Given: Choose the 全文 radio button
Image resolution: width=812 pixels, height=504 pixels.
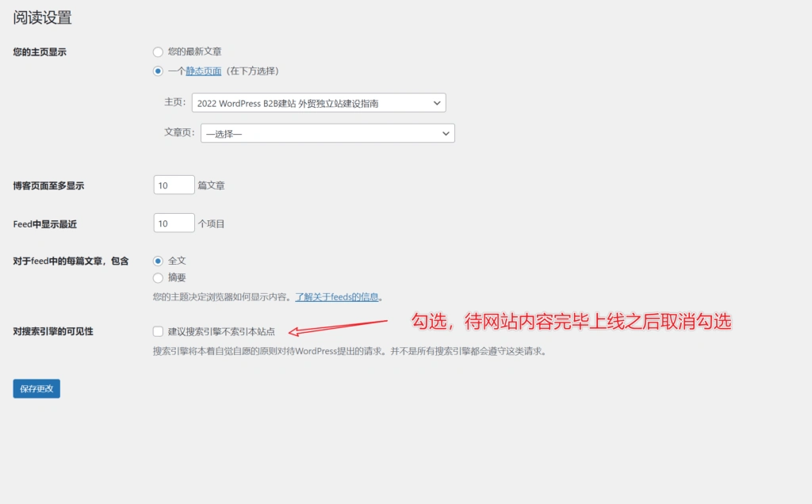Looking at the screenshot, I should click(159, 261).
